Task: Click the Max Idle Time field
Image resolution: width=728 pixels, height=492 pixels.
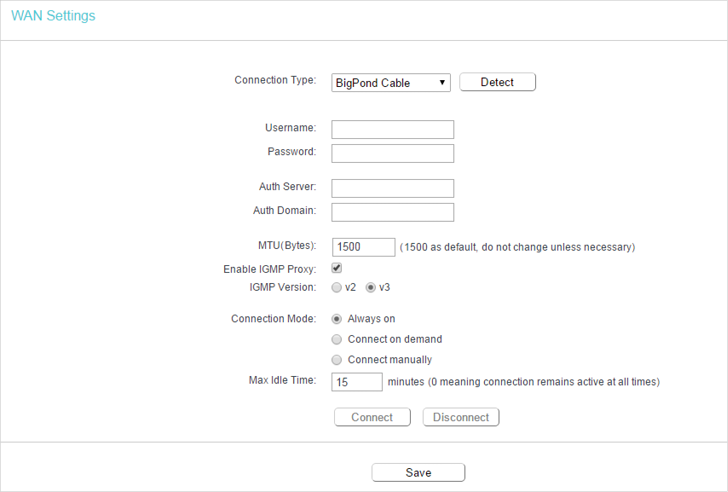Action: click(357, 382)
